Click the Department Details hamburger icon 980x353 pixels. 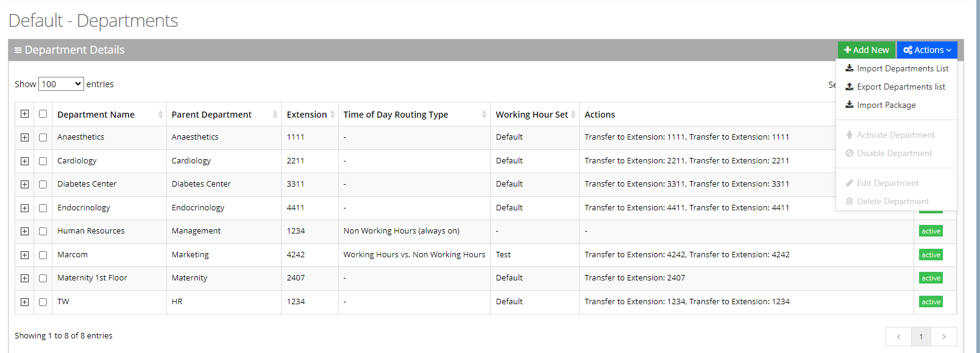tap(18, 50)
